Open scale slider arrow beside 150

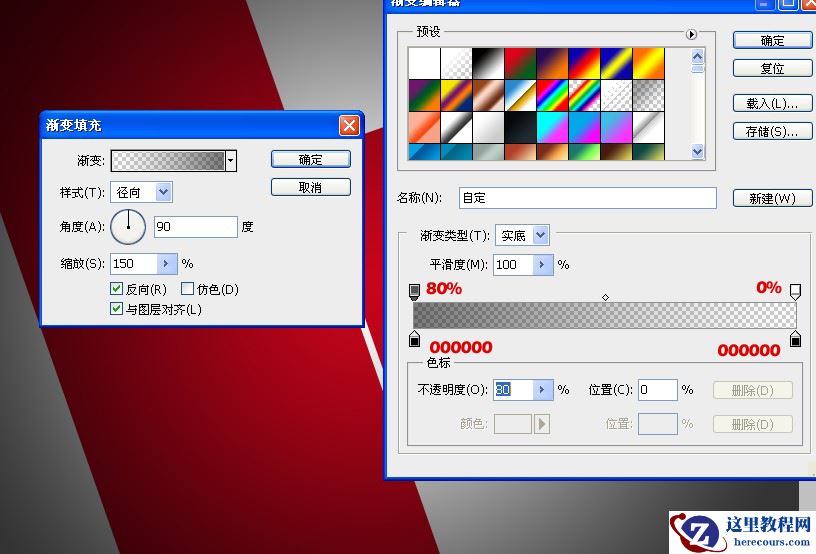167,264
